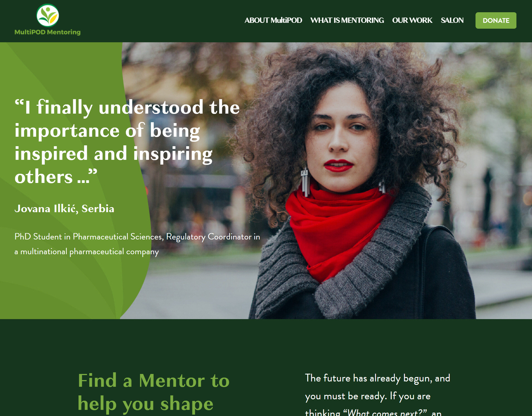Click the italic "What comes next?" text

click(385, 412)
